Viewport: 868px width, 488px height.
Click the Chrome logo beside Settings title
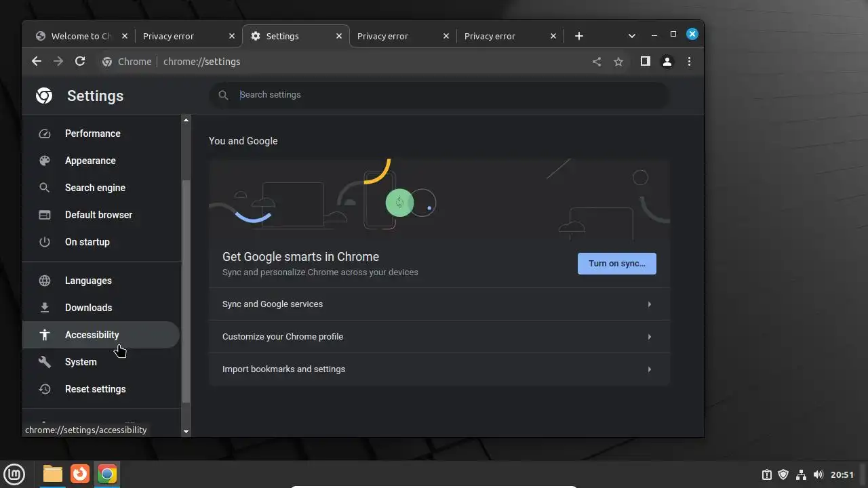(44, 96)
